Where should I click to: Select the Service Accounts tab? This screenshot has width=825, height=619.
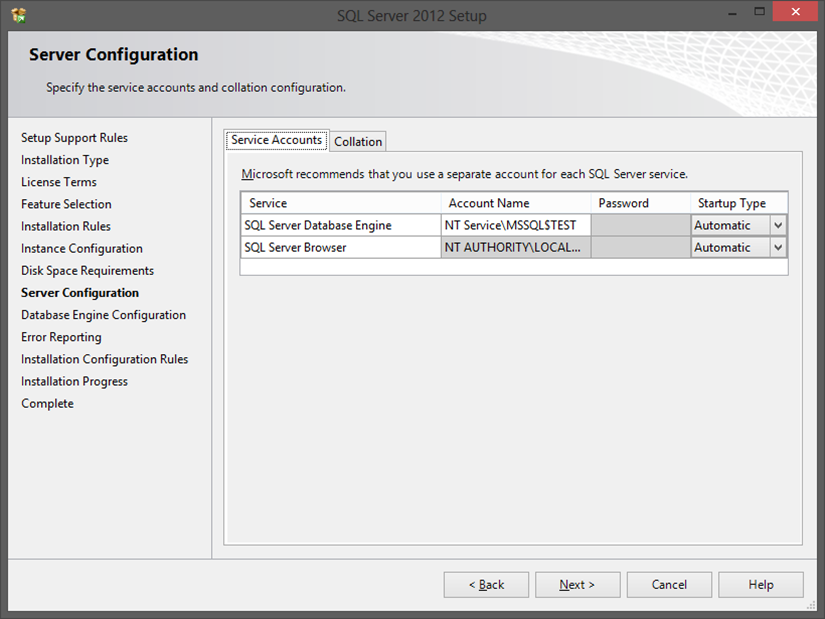tap(277, 140)
